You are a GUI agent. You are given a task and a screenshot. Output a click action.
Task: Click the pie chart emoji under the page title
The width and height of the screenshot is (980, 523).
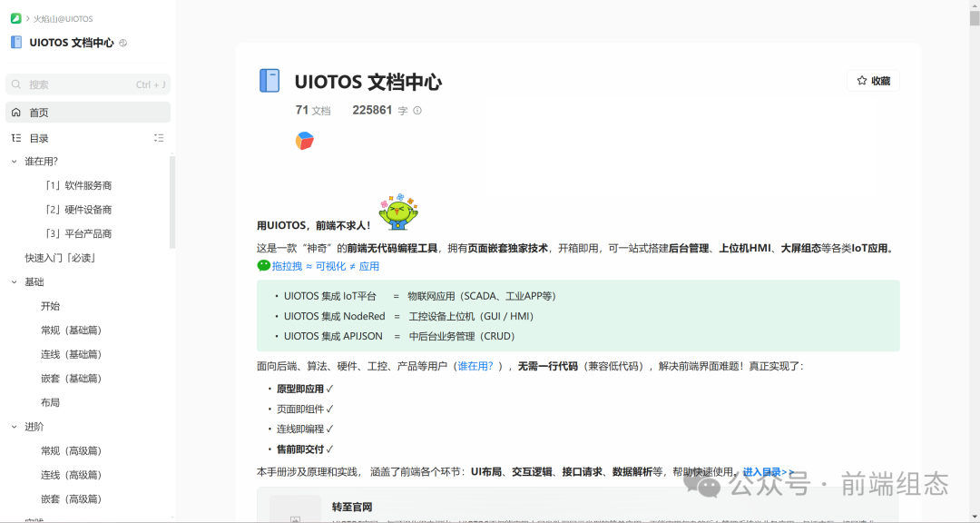pyautogui.click(x=305, y=140)
